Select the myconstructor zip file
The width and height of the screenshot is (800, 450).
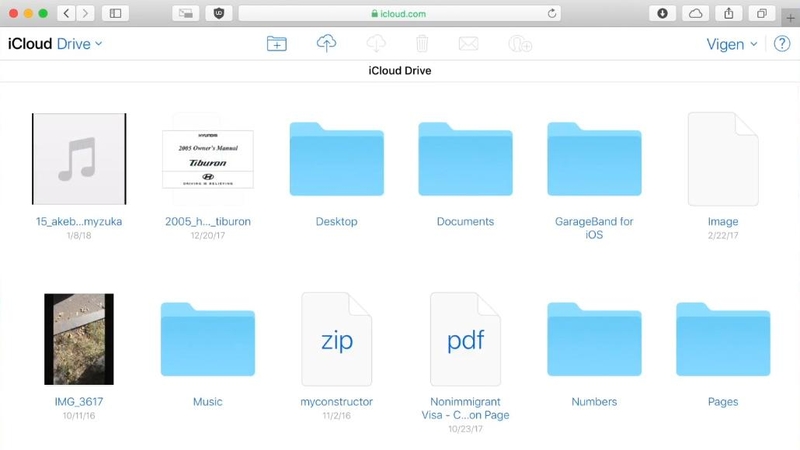coord(337,339)
